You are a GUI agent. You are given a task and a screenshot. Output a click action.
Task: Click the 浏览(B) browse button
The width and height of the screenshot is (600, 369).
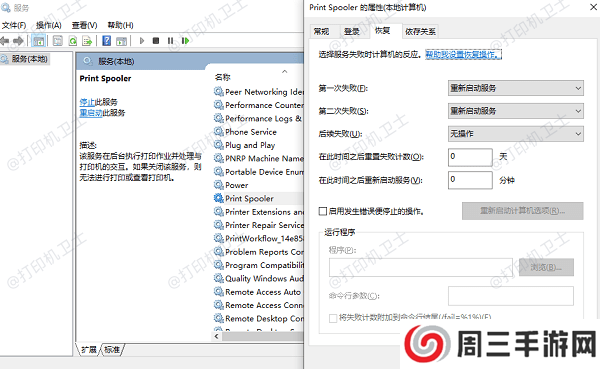[x=546, y=267]
